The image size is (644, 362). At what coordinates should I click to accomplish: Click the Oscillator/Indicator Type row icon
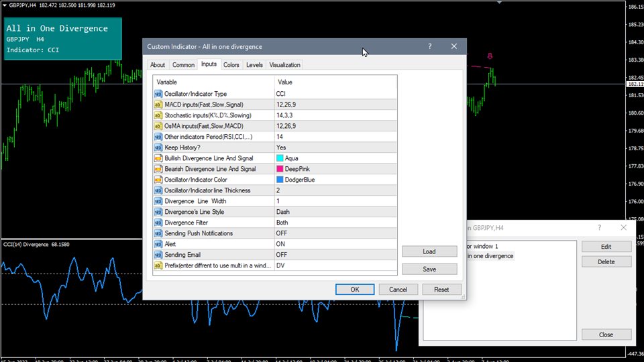coord(158,94)
